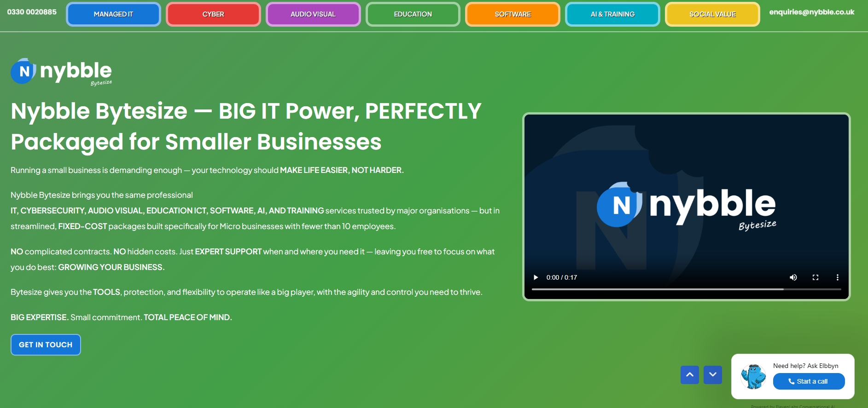Play the Nybble Bytesize video
This screenshot has width=868, height=408.
point(536,277)
